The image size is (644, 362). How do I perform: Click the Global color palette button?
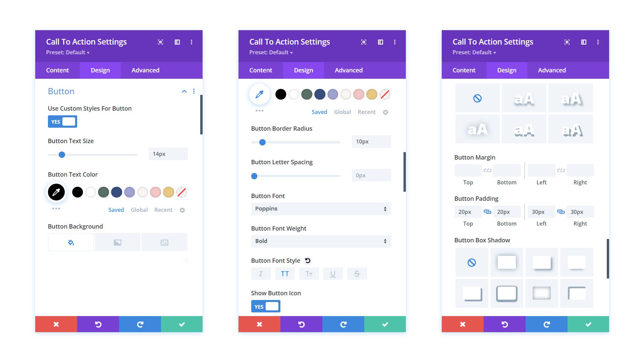139,209
